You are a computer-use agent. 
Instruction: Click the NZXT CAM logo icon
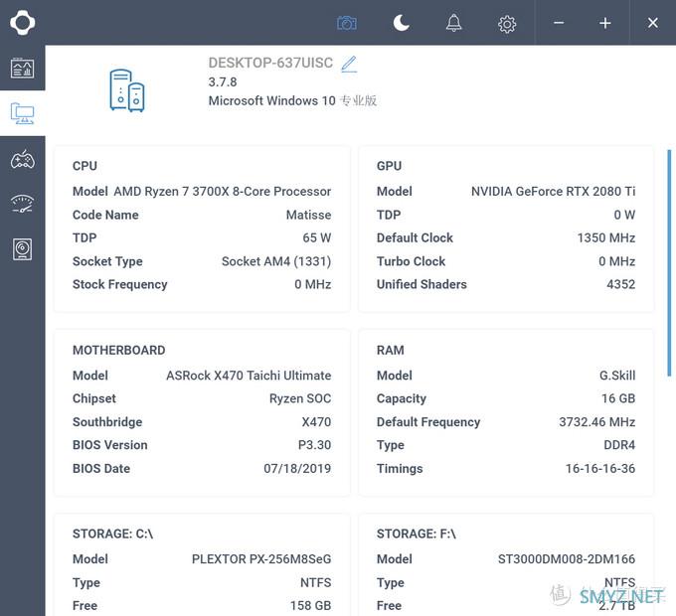(x=23, y=23)
